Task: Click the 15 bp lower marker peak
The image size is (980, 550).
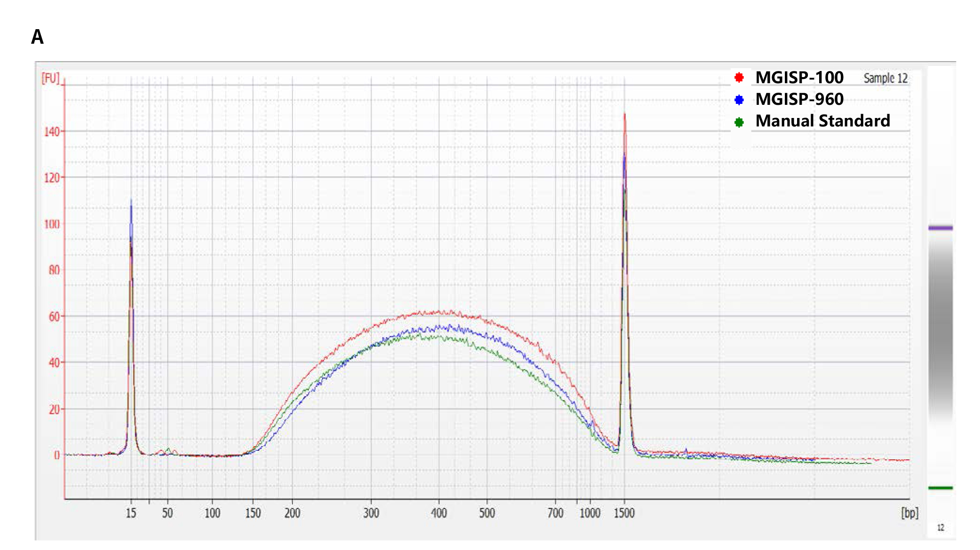Action: (131, 329)
